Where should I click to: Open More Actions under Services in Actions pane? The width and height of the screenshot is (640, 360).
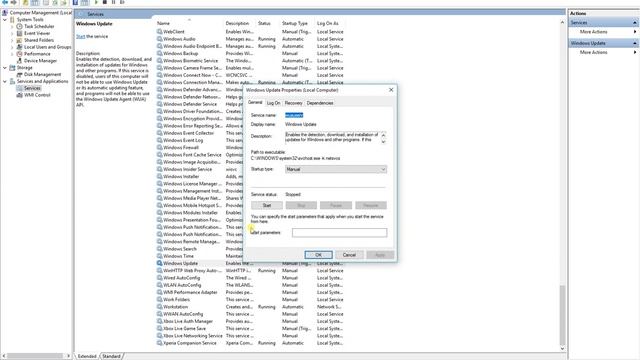tap(593, 32)
